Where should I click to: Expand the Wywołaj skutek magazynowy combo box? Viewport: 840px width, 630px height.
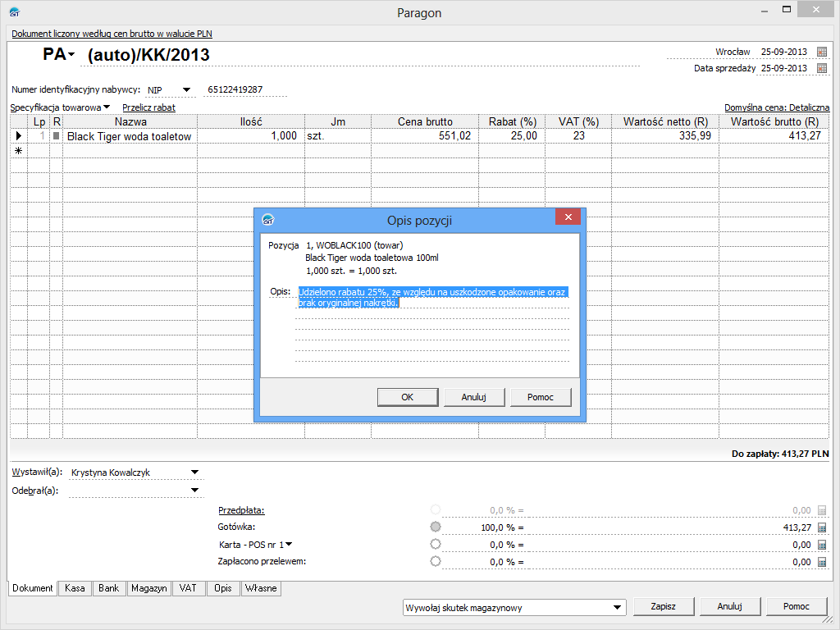[617, 608]
